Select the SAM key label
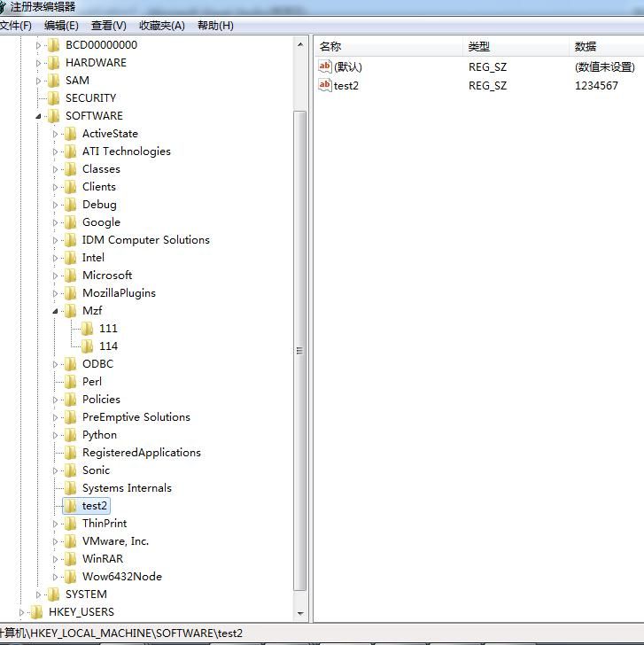The width and height of the screenshot is (644, 645). point(77,81)
